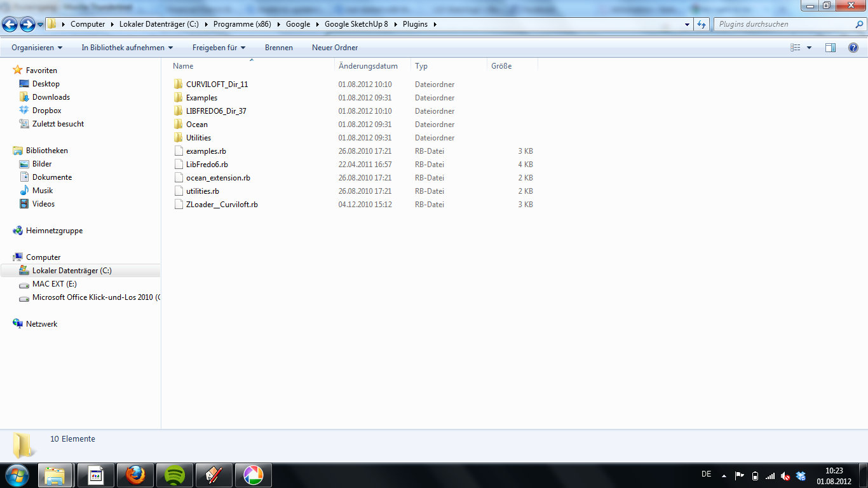Click the search magnifier icon
This screenshot has width=868, height=488.
859,24
